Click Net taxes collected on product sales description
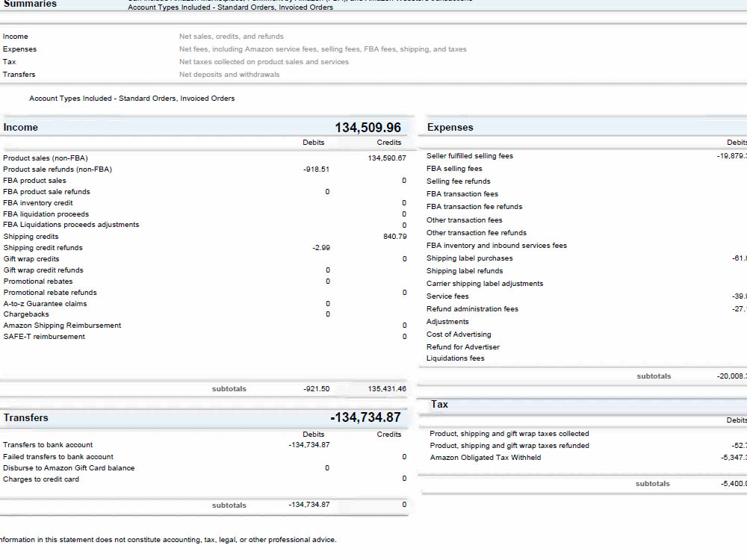This screenshot has width=747, height=560. pos(264,62)
